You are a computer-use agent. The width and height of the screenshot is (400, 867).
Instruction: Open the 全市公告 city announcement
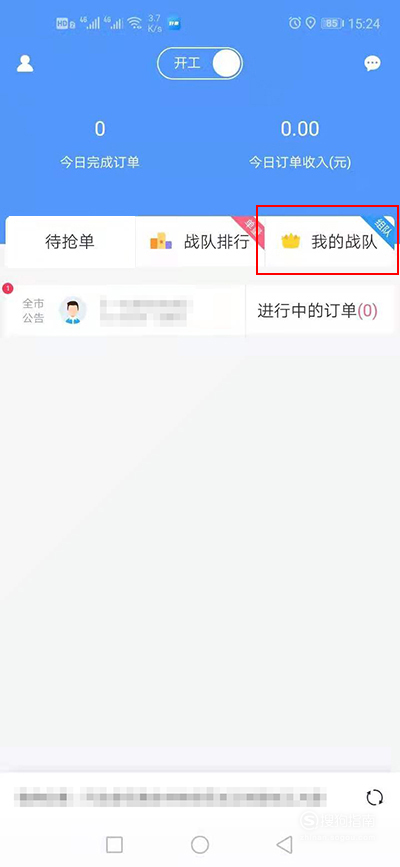[x=125, y=311]
